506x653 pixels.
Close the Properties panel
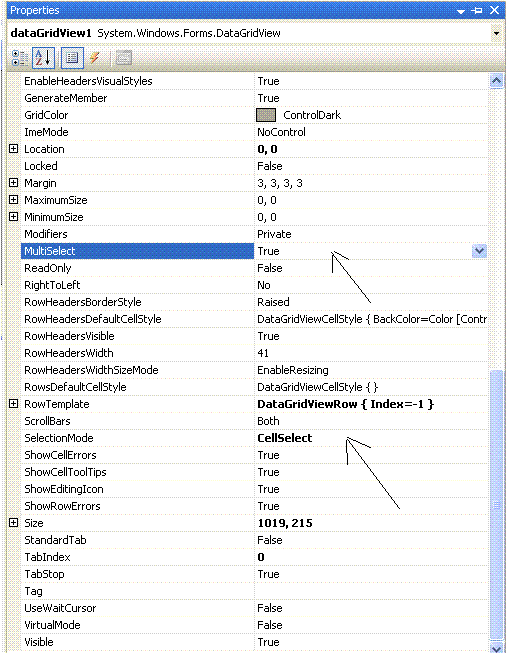[x=494, y=10]
